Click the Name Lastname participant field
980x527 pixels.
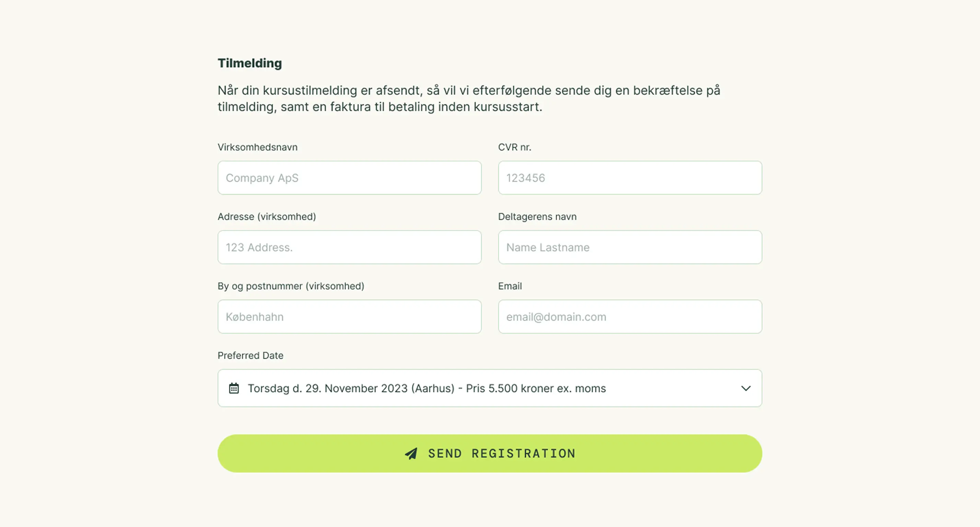click(x=630, y=247)
